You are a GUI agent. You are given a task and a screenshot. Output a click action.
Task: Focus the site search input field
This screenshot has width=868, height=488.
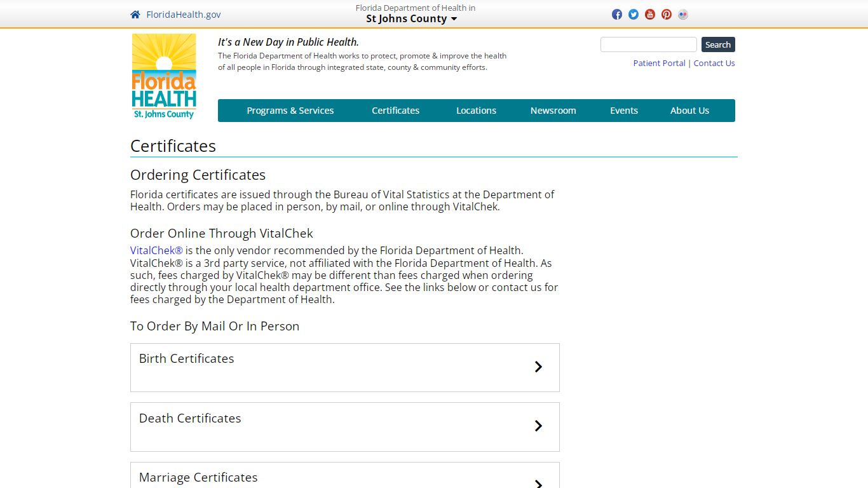[x=649, y=44]
